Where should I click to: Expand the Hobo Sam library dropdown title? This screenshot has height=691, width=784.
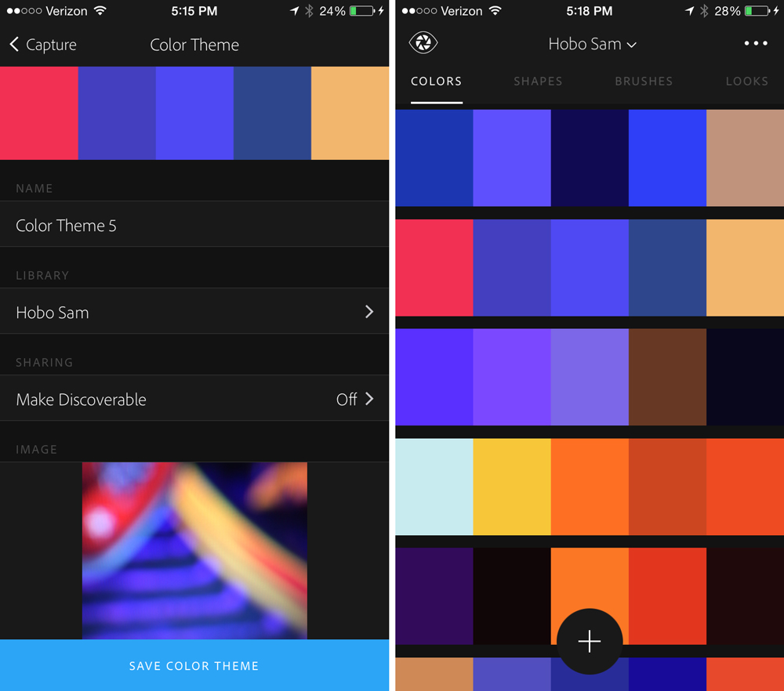592,44
